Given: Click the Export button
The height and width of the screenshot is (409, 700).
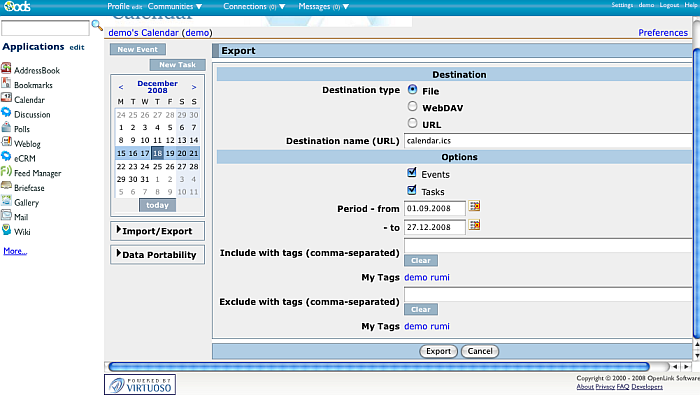Looking at the screenshot, I should tap(438, 351).
